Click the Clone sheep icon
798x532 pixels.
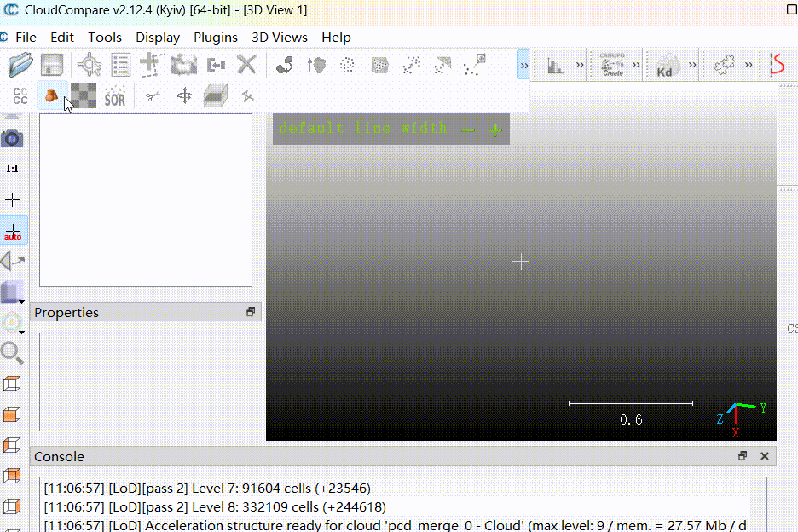click(183, 65)
